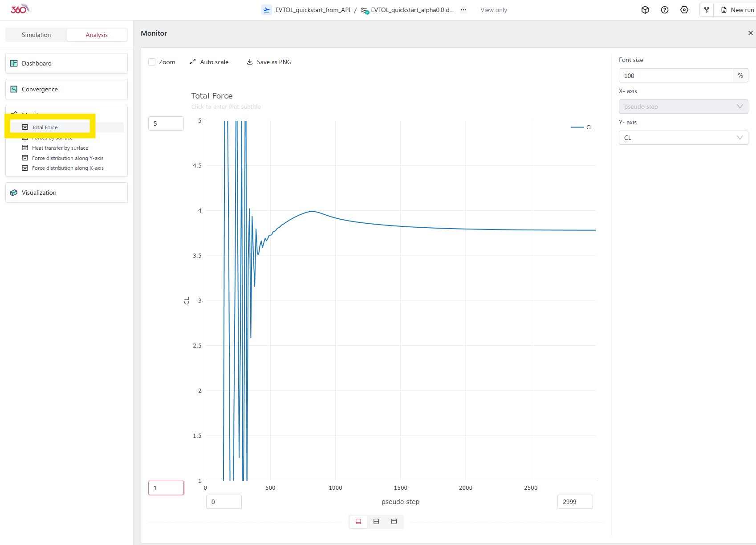Click the fork branch icon

tap(706, 10)
